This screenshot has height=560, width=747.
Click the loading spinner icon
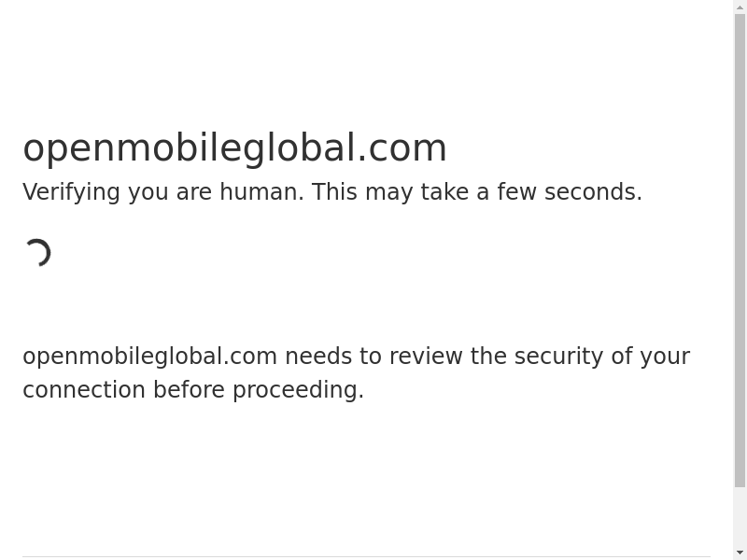coord(37,253)
